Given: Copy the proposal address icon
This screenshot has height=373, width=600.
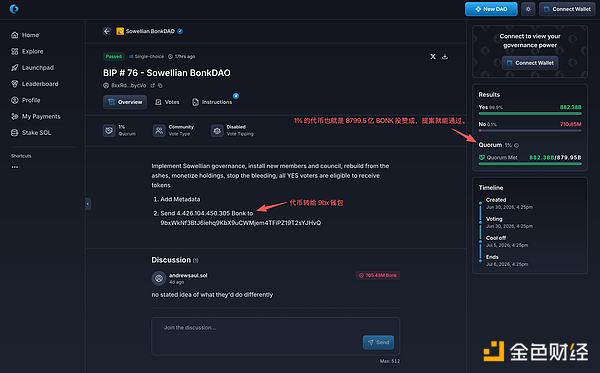Looking at the screenshot, I should pos(160,86).
